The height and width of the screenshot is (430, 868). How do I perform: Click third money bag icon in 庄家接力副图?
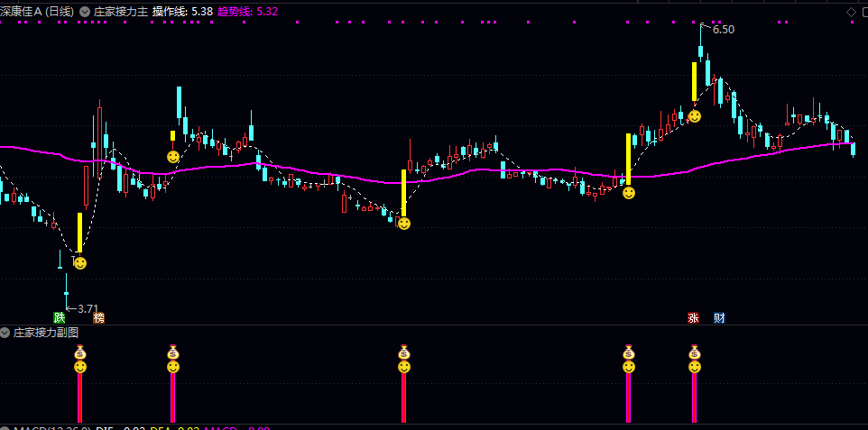[404, 352]
